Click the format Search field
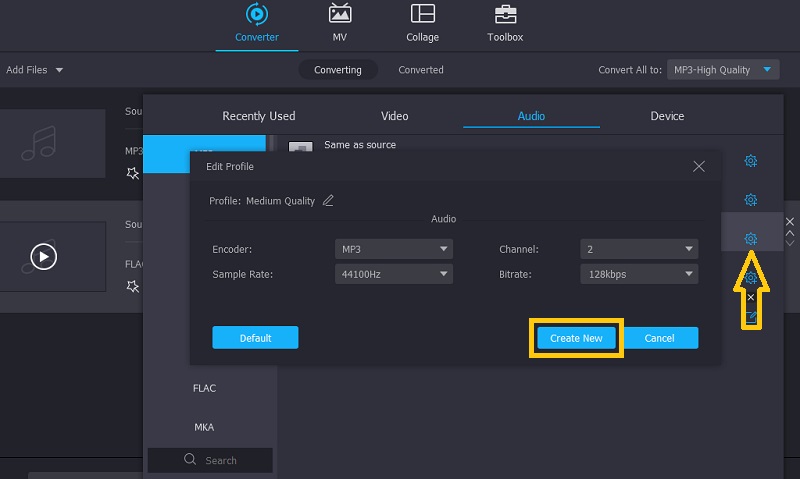This screenshot has height=479, width=800. pyautogui.click(x=210, y=460)
